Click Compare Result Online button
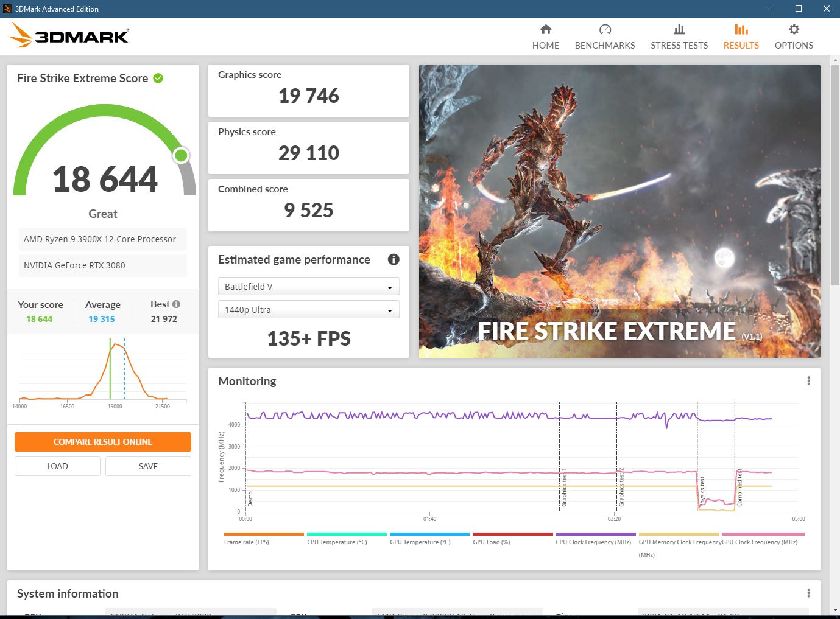 103,442
